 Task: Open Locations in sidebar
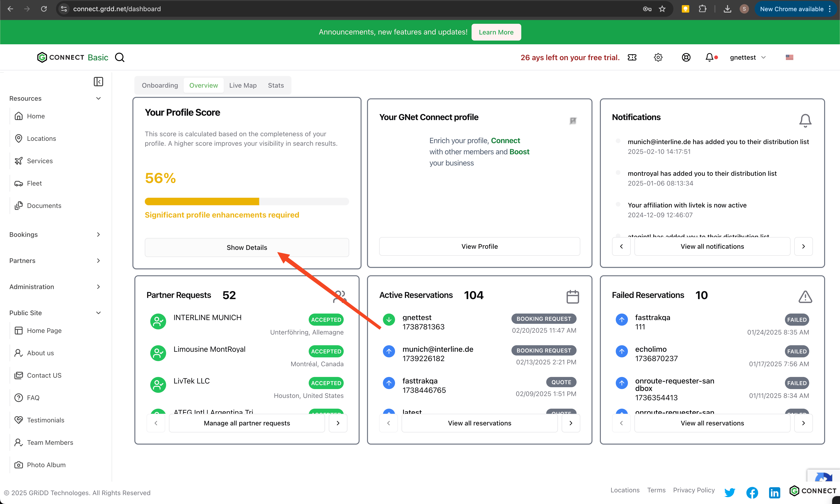tap(42, 138)
